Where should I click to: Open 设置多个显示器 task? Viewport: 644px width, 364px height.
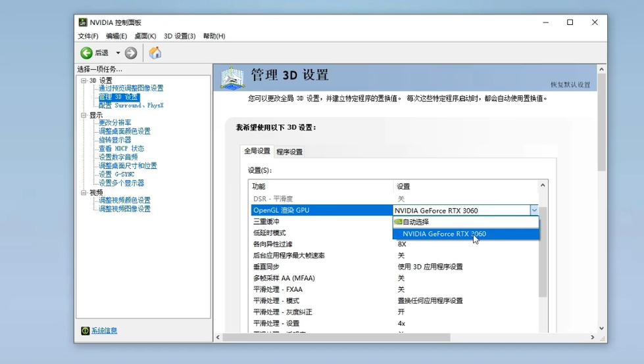122,183
